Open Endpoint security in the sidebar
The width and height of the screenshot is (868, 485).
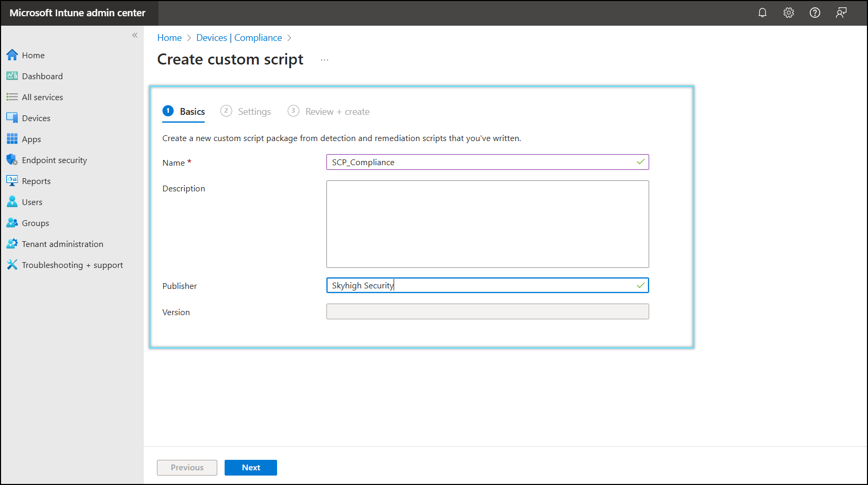(x=55, y=160)
